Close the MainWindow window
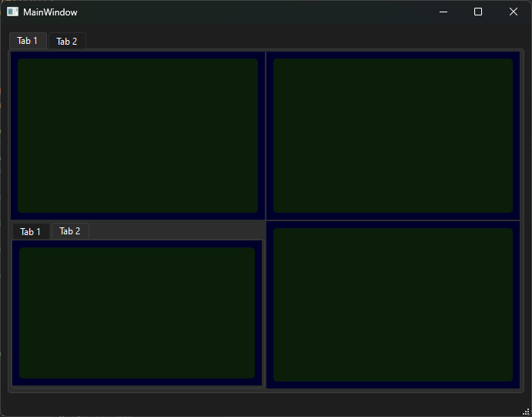The width and height of the screenshot is (532, 417). pyautogui.click(x=514, y=12)
